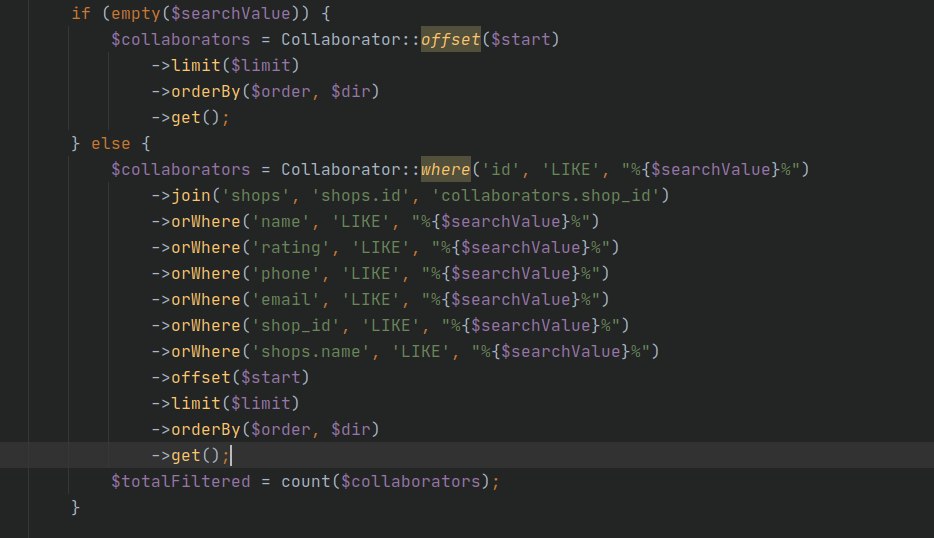This screenshot has width=934, height=538.
Task: Click the 'else' keyword
Action: pos(111,144)
